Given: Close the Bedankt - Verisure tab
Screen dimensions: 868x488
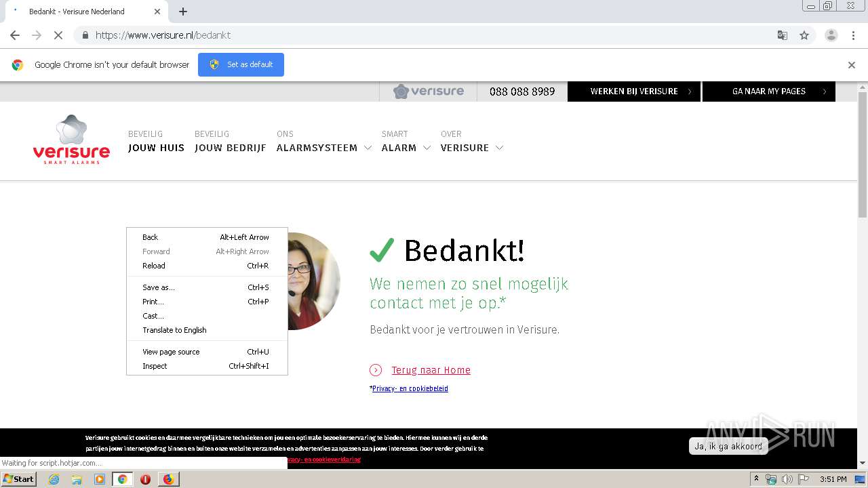Looking at the screenshot, I should (157, 12).
